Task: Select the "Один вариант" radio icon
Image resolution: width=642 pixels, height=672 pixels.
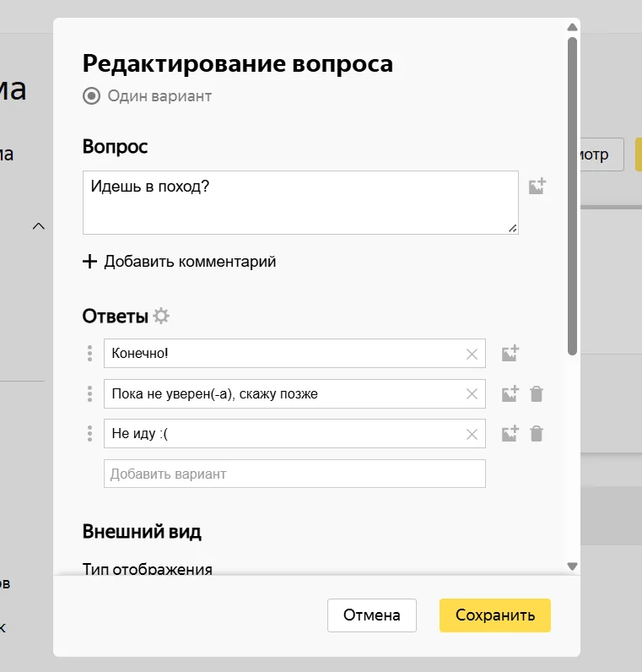Action: pos(91,95)
